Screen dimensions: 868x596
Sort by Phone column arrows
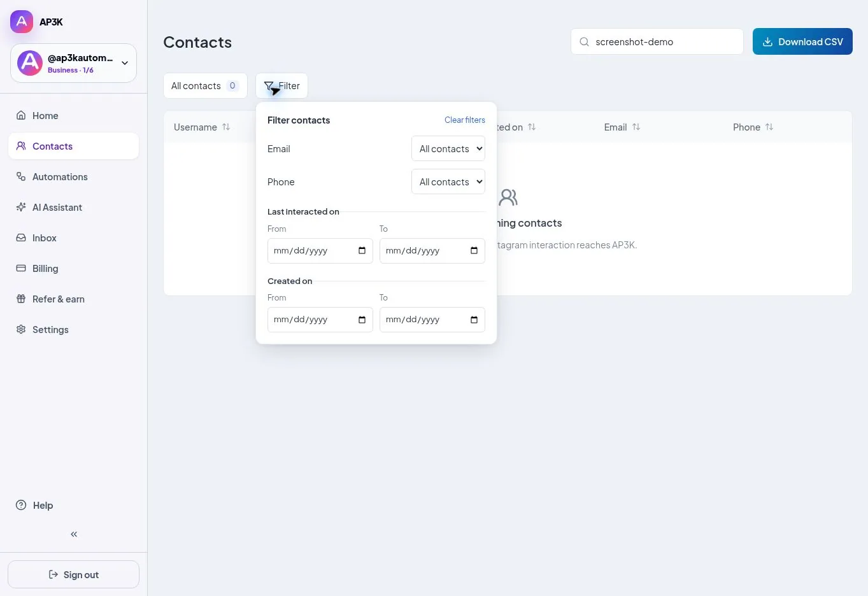coord(769,127)
